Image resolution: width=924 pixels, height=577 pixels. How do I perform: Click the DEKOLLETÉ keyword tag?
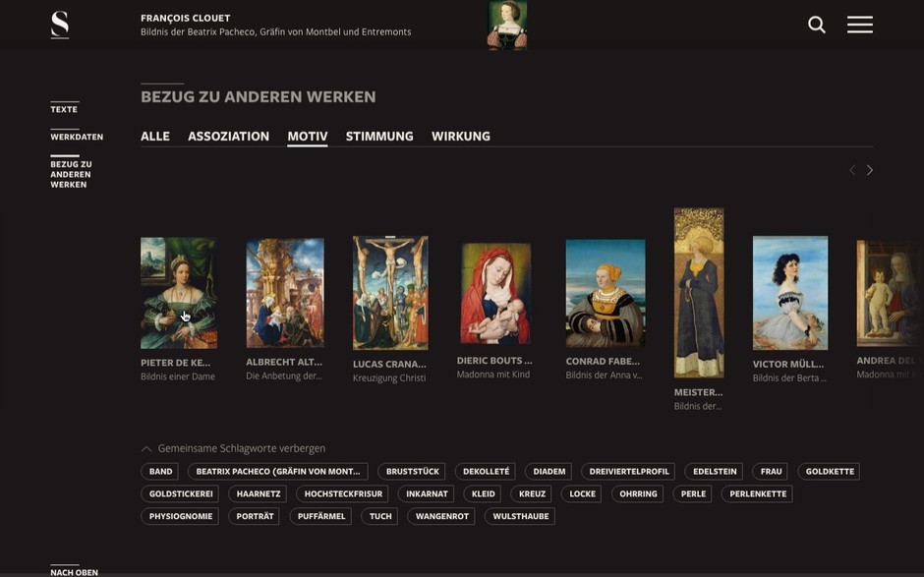coord(487,472)
